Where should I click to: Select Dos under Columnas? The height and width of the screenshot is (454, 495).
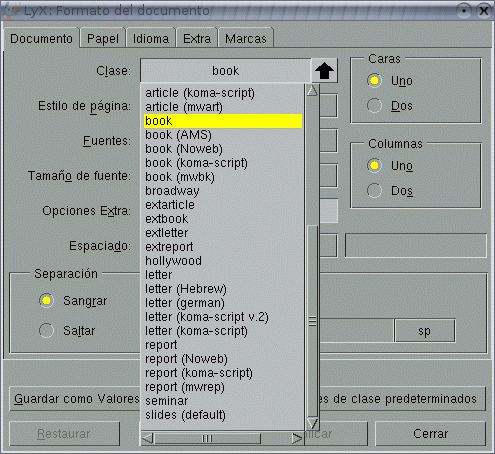[x=374, y=191]
